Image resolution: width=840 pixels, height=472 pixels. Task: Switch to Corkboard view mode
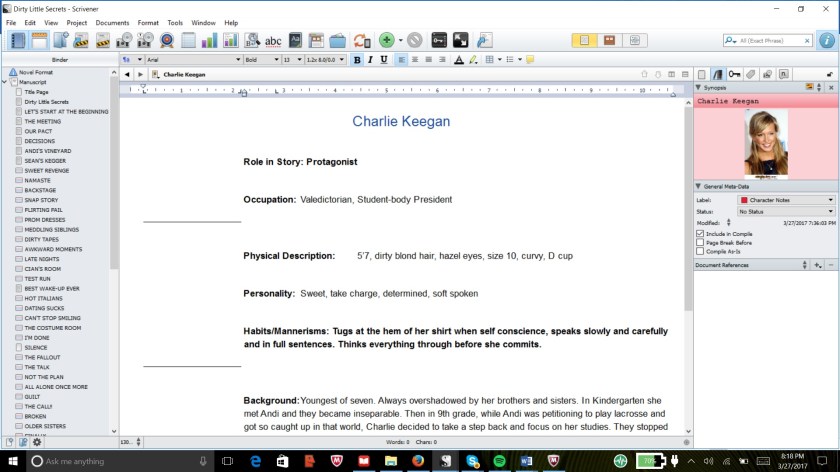(x=608, y=40)
